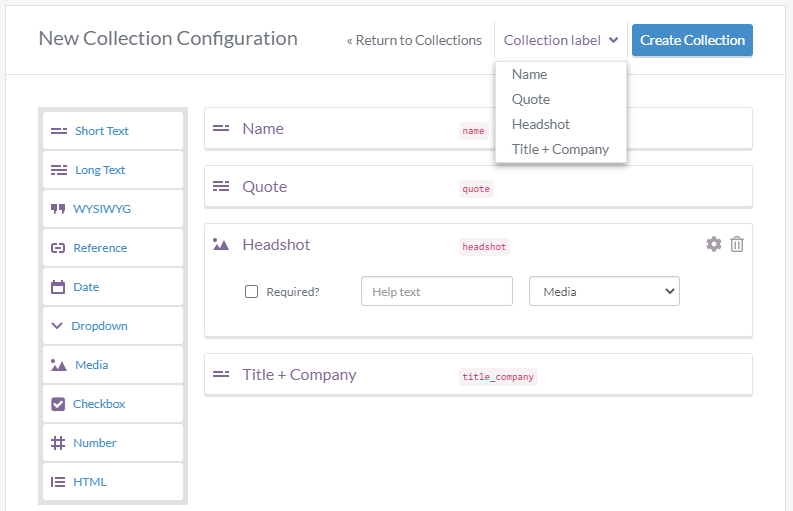Follow the Return to Collections link
793x511 pixels.
coord(414,41)
